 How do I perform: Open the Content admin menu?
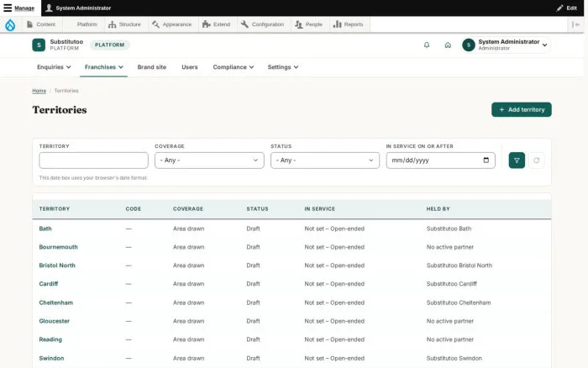(41, 24)
